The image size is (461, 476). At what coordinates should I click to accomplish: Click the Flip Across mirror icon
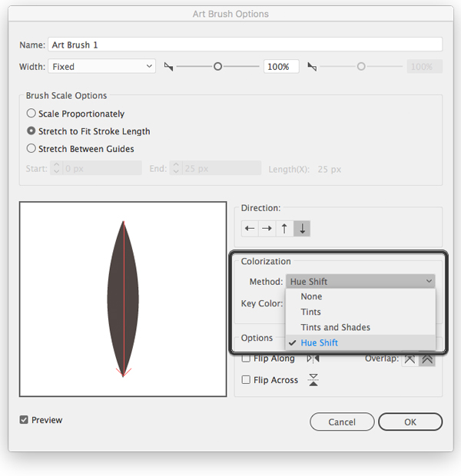click(313, 380)
